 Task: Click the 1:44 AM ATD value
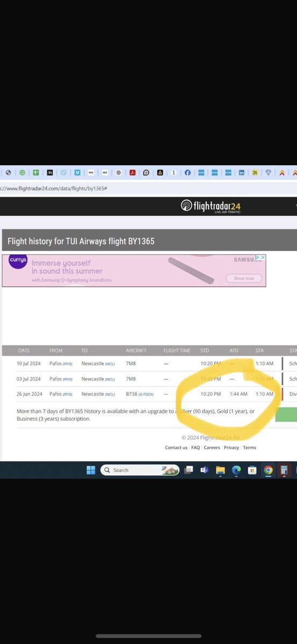[x=238, y=394]
